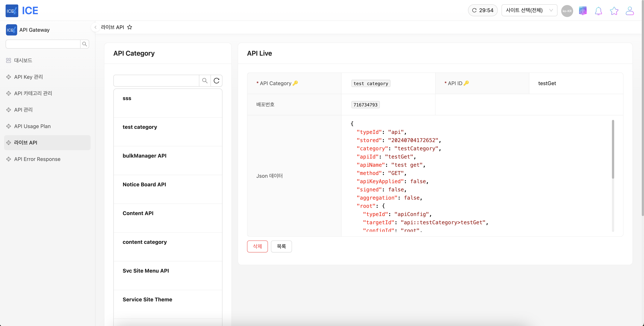Click the category search magnifier button

[205, 81]
